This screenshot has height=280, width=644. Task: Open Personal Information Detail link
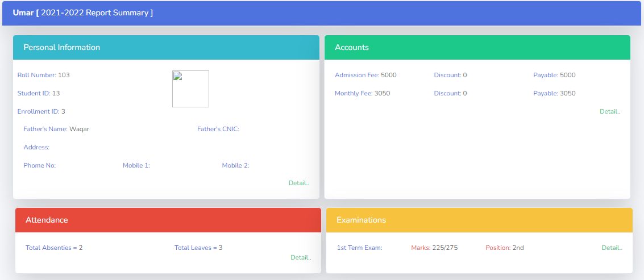298,183
